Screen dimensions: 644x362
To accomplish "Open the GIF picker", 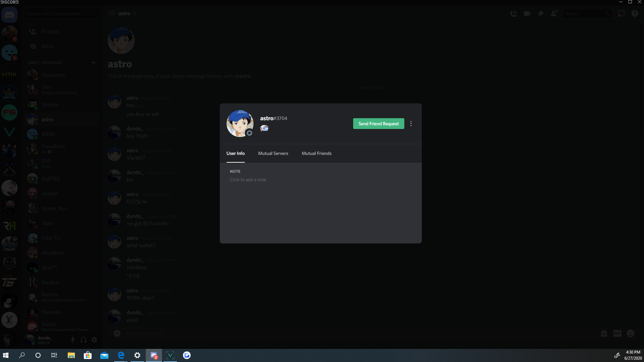I will 617,333.
